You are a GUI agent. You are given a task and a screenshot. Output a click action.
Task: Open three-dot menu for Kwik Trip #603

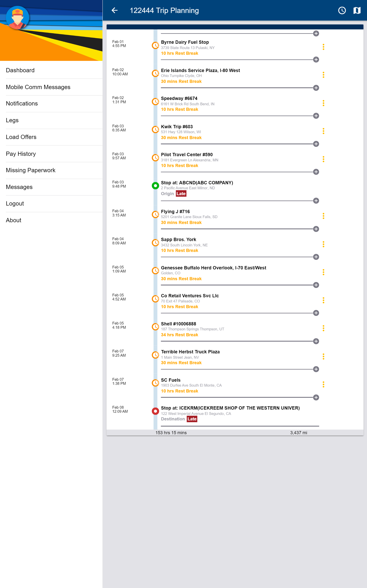point(323,131)
